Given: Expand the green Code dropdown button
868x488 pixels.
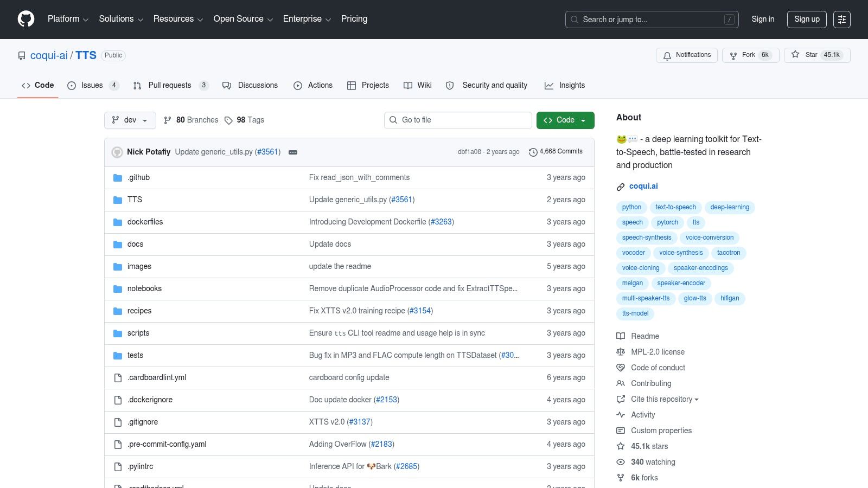Looking at the screenshot, I should click(x=565, y=120).
